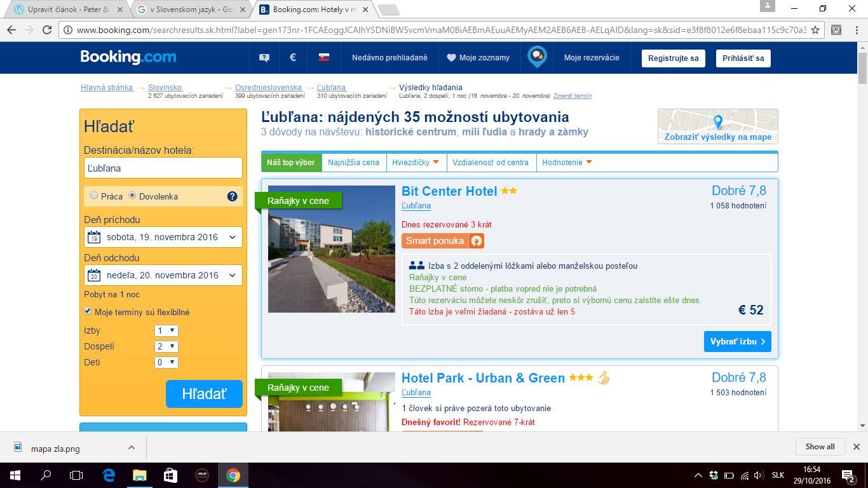Click the travel guide speech bubble icon
Viewport: 868px width, 488px height.
coord(538,57)
